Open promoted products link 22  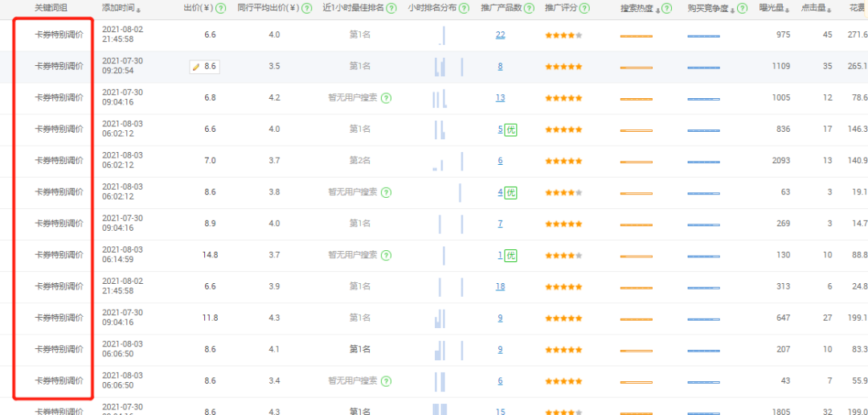pyautogui.click(x=501, y=35)
